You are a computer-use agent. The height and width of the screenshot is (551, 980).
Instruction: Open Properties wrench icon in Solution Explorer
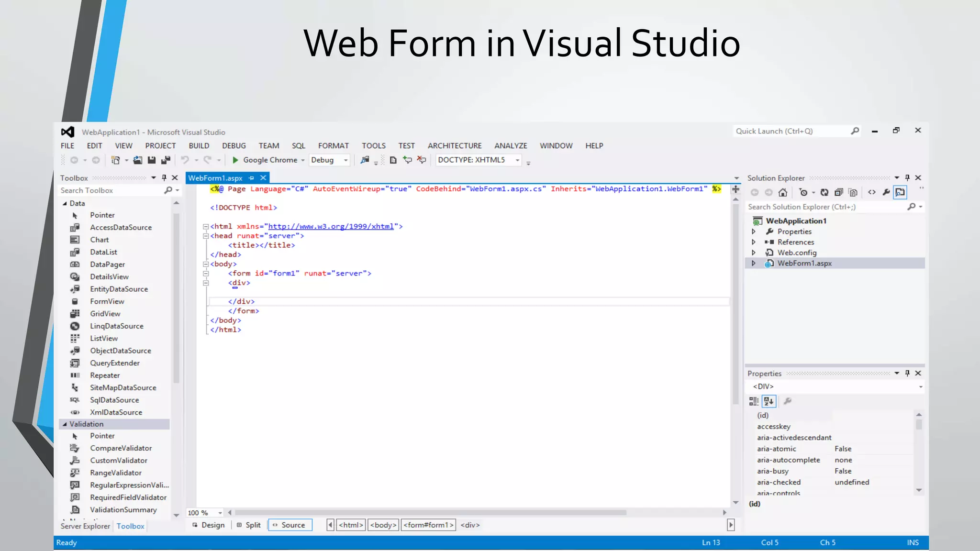(x=886, y=192)
